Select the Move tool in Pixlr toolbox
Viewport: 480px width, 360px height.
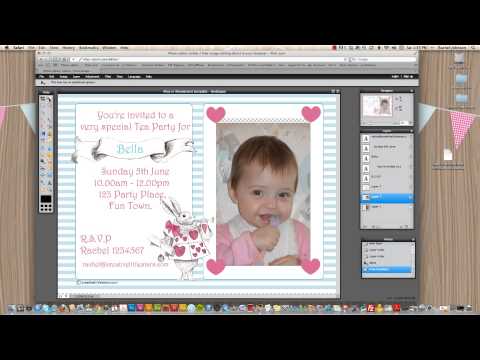click(50, 98)
